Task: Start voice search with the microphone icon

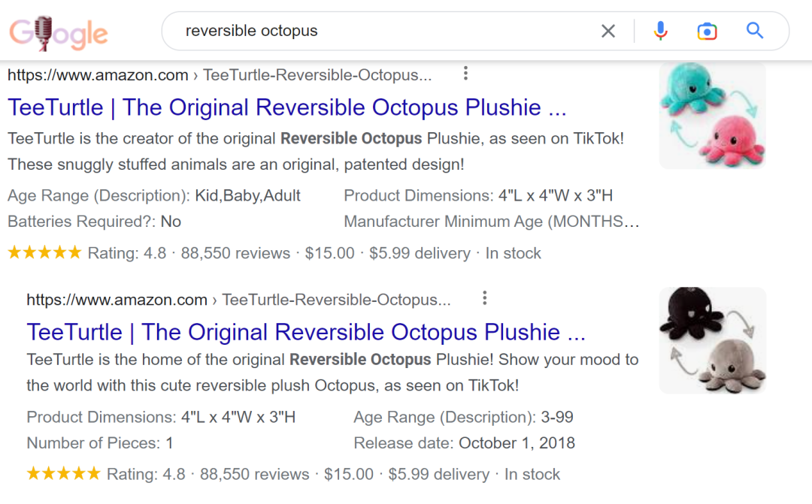Action: coord(660,31)
